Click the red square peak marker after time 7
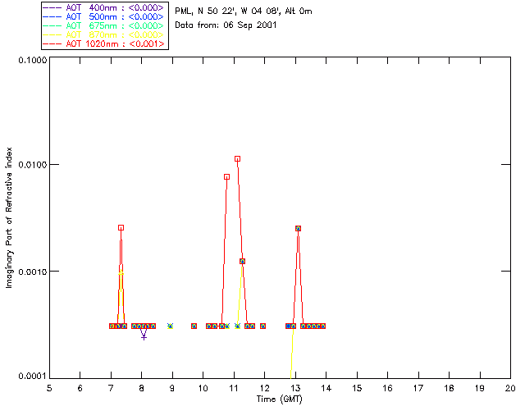This screenshot has width=525, height=420. (x=121, y=228)
